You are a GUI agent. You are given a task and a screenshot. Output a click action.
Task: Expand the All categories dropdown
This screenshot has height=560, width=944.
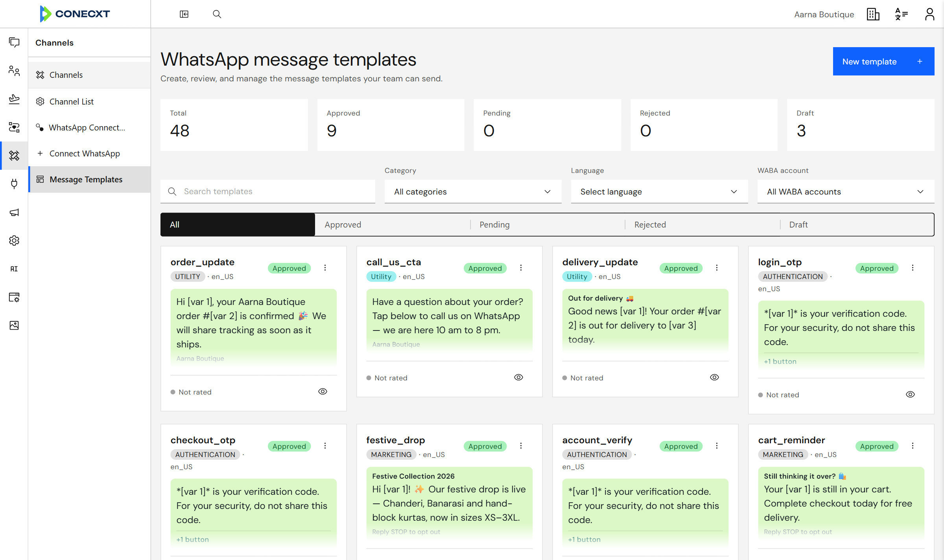click(473, 191)
